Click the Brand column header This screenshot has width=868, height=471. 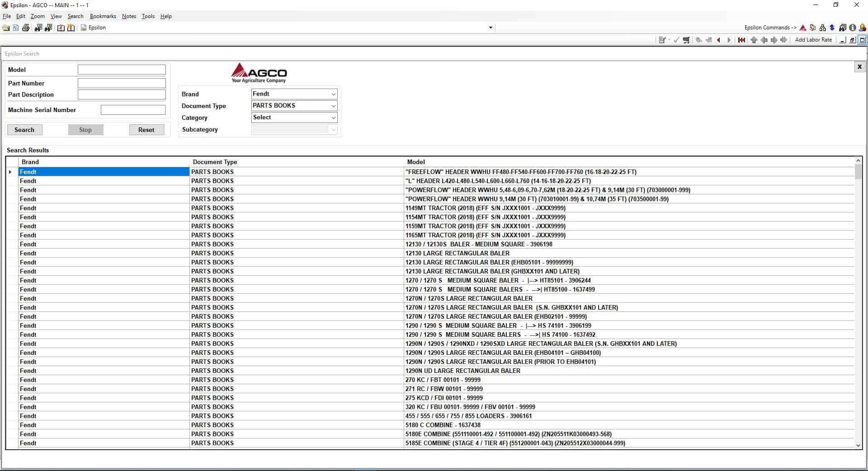click(104, 162)
